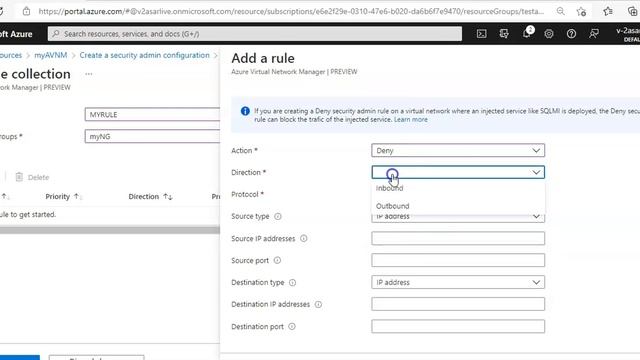The height and width of the screenshot is (360, 640).
Task: Click the network groups field containing myNG
Action: pos(152,136)
